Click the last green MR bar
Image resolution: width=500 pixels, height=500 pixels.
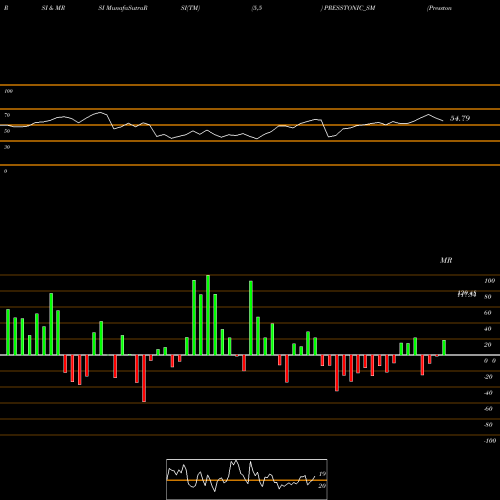444,348
